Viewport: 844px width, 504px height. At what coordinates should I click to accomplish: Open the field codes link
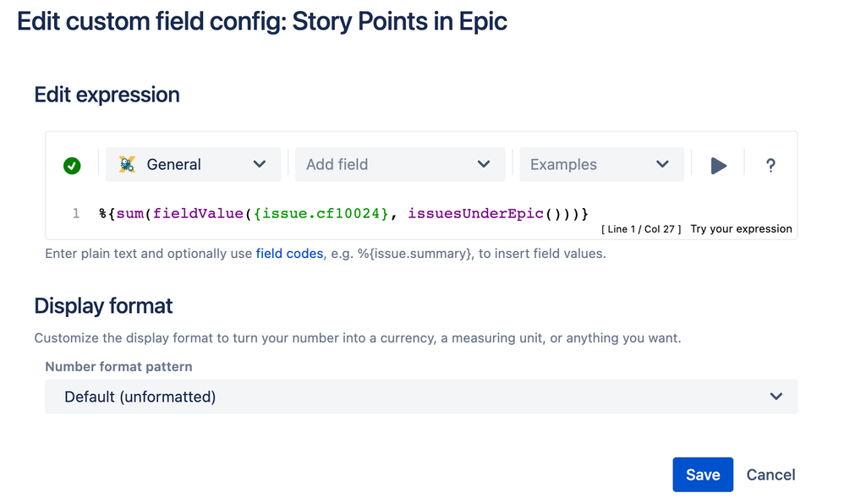(289, 254)
